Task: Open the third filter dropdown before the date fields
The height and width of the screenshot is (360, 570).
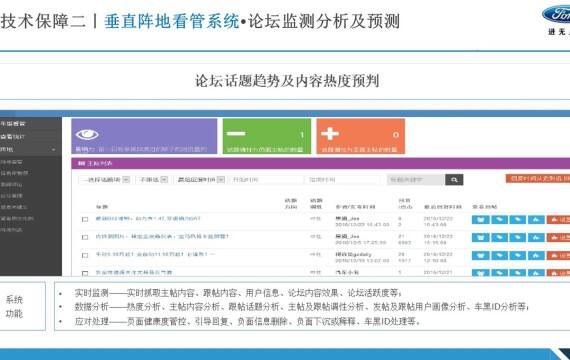Action: click(x=200, y=180)
